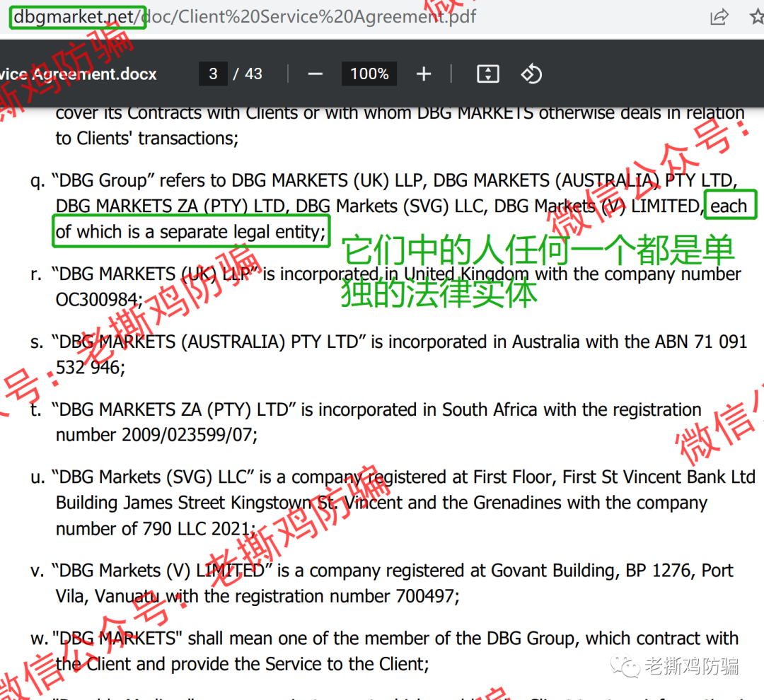Click the clause q term 'DBG Group'
Viewport: 764px width, 700px height.
point(103,181)
